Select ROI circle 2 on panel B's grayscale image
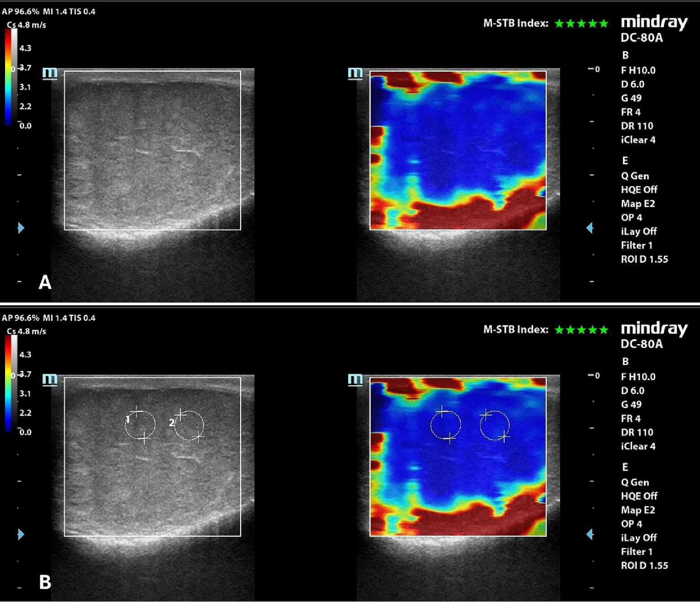The width and height of the screenshot is (700, 602). tap(189, 425)
